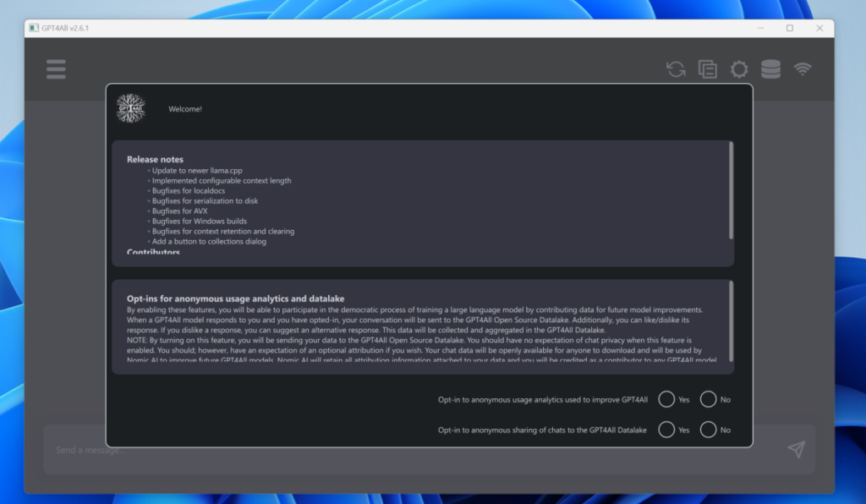Open the LocalDocs database icon
866x504 pixels.
click(770, 69)
